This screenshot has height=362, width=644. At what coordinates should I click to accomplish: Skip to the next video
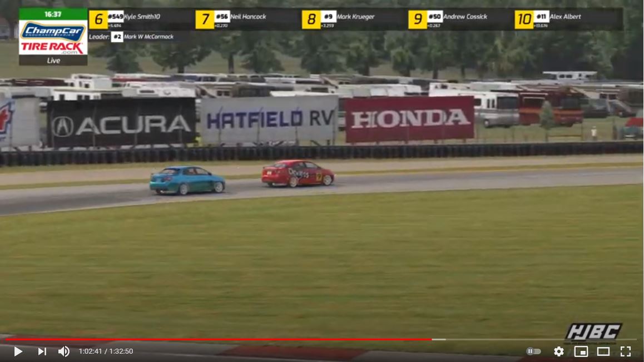pyautogui.click(x=42, y=351)
